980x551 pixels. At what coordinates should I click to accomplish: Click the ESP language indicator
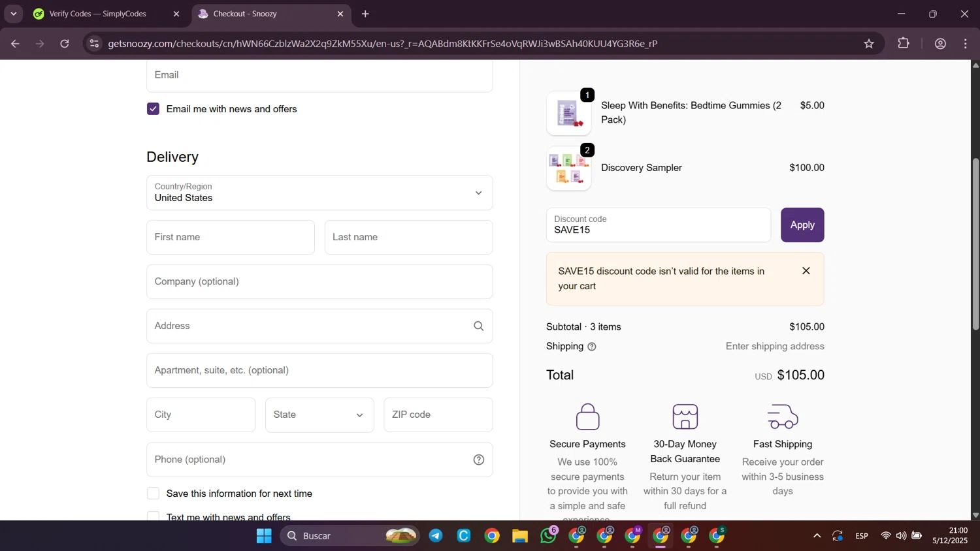(x=862, y=536)
